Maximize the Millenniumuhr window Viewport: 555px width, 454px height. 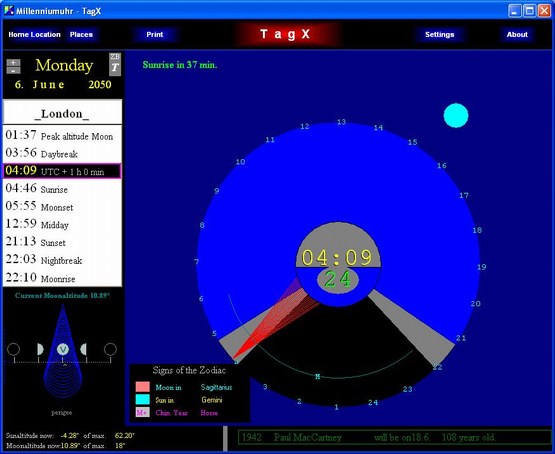[x=530, y=11]
